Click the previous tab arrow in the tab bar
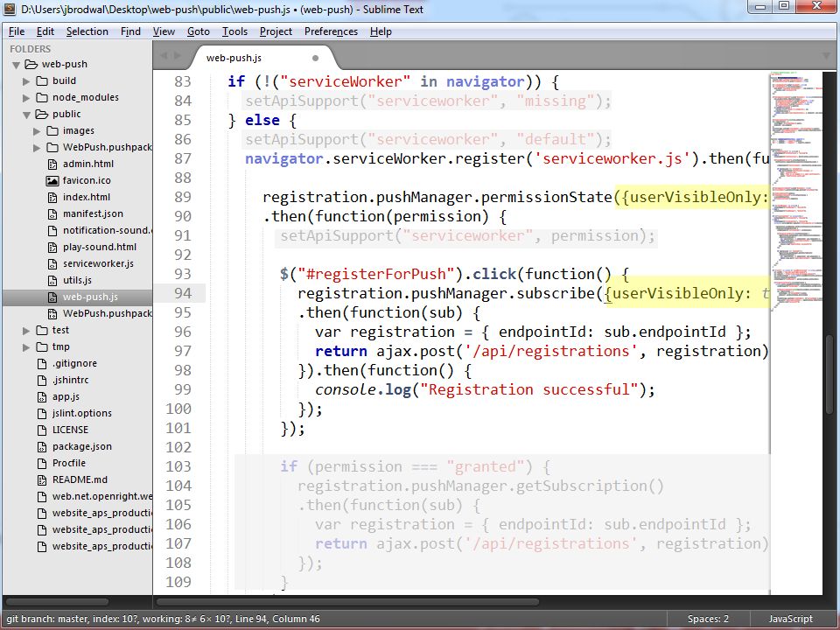Screen dimensions: 840x630 [x=164, y=56]
